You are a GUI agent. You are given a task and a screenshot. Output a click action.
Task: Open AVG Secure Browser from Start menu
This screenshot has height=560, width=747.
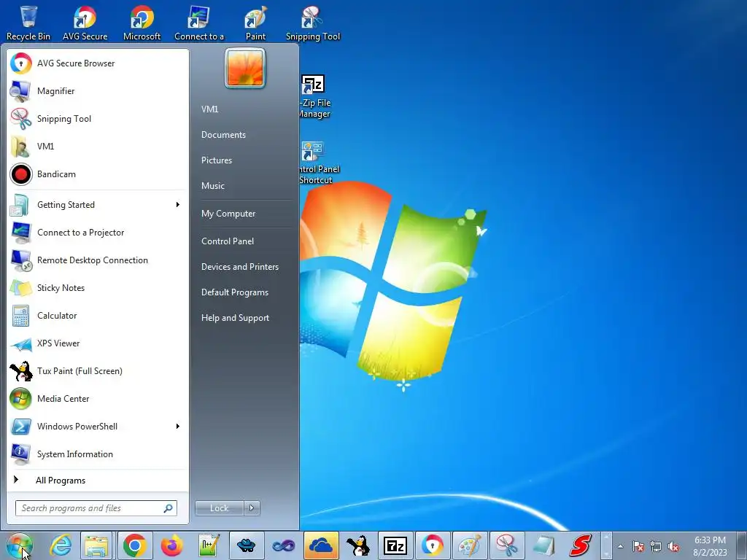tap(98, 63)
